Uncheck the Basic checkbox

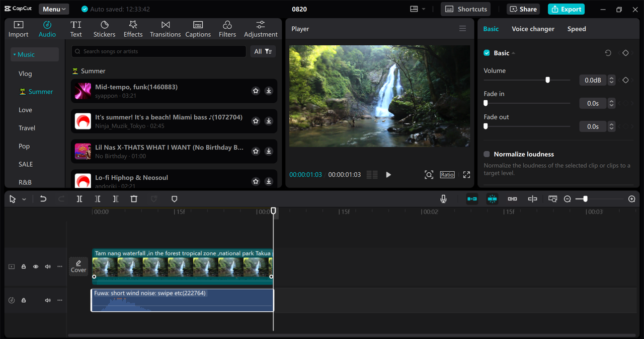[487, 53]
